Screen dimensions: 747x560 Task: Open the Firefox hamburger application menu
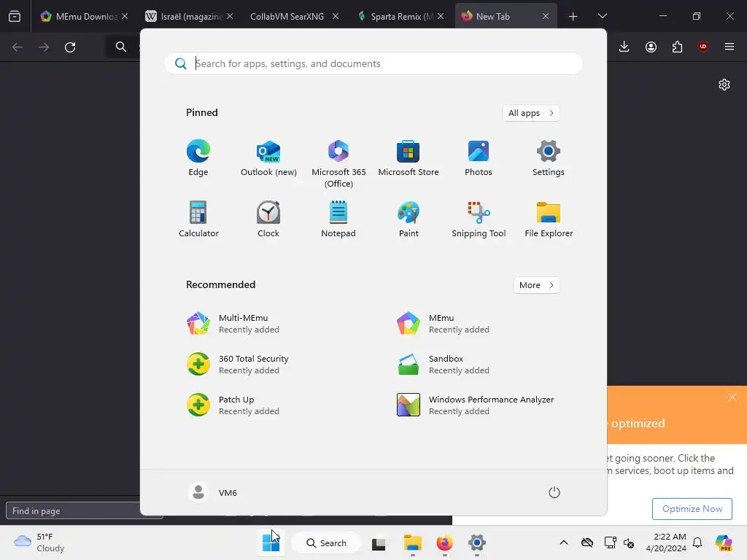pos(729,47)
